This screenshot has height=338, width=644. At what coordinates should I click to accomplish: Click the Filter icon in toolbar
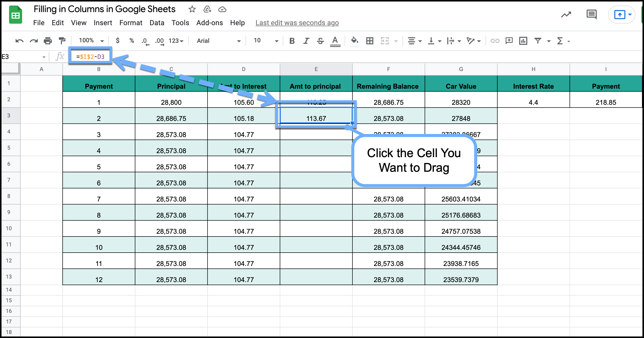tap(537, 41)
